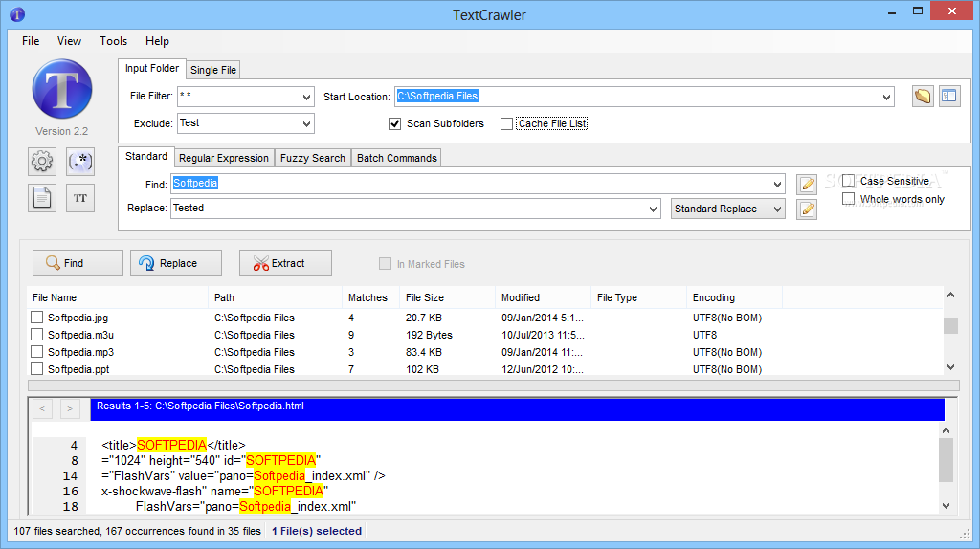This screenshot has height=549, width=980.
Task: Click the file list horizontal scrollbar
Action: 494,385
